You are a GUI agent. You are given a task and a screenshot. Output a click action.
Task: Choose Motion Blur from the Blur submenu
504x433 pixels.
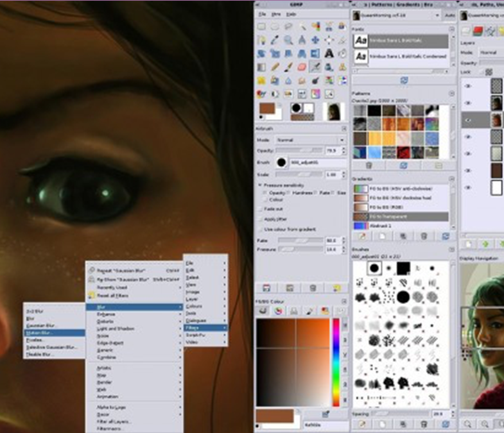tap(54, 333)
